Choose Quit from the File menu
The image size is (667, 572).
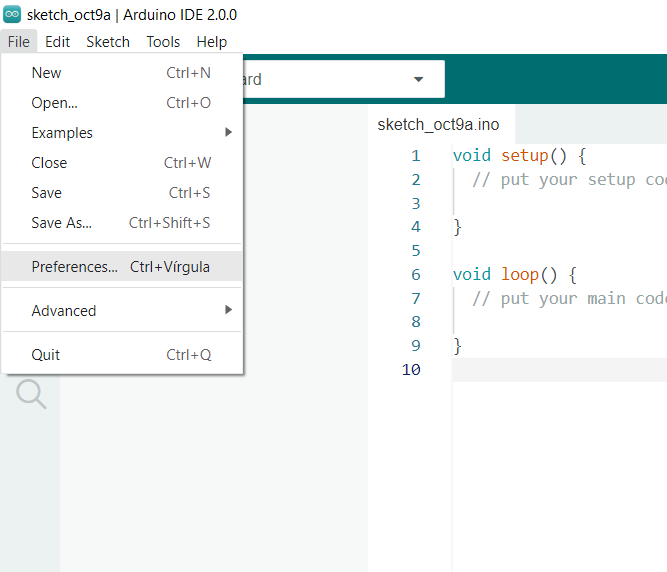[x=122, y=355]
